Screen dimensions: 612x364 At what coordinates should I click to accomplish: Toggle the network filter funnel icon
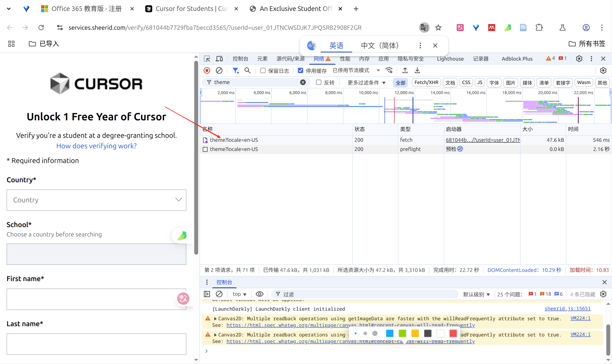(x=235, y=71)
